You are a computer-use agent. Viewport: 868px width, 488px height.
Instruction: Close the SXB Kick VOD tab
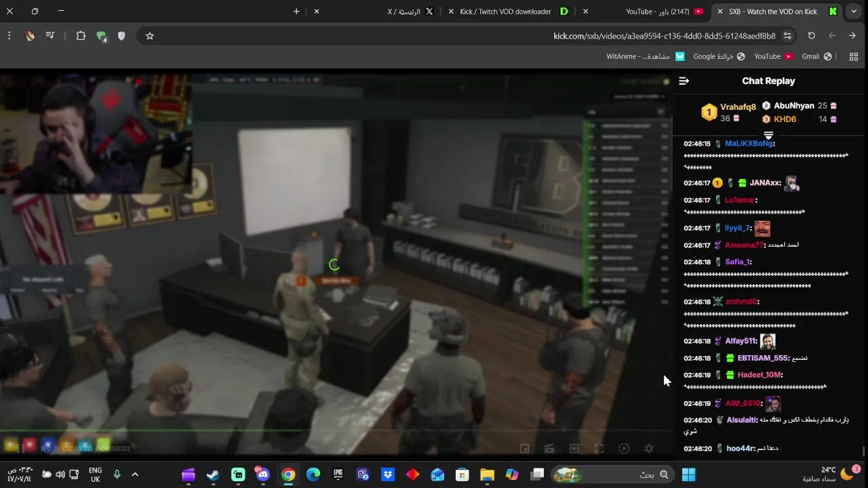tap(720, 12)
